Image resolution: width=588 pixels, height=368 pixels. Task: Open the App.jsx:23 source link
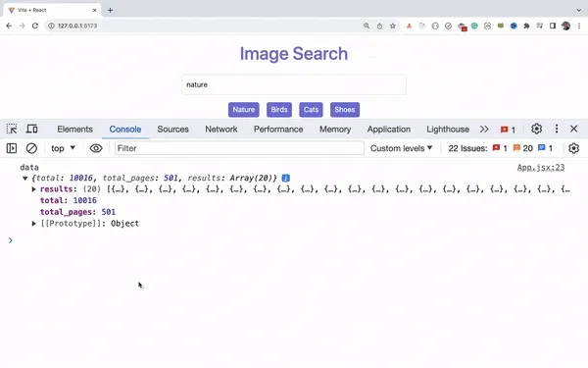[541, 168]
